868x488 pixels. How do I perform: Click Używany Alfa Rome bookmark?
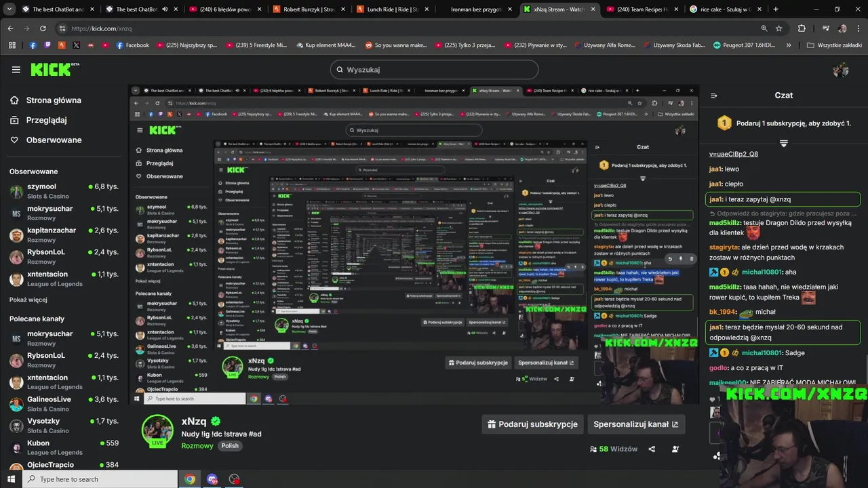[x=604, y=45]
